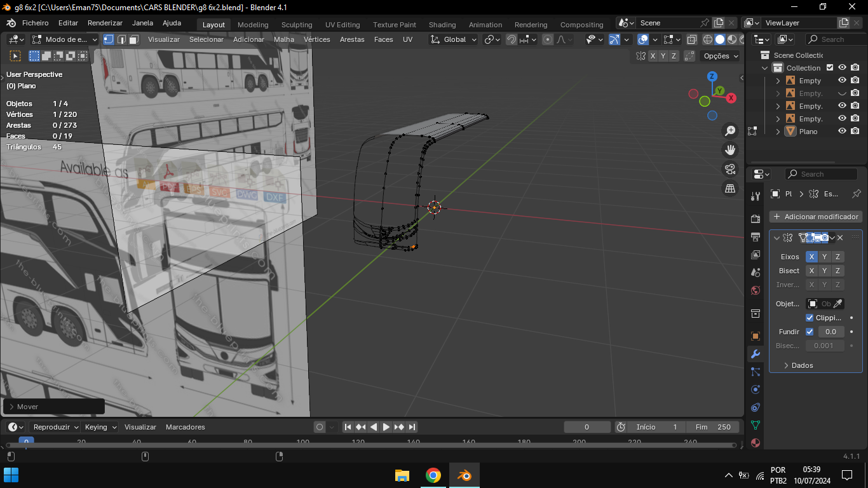Play the animation forward
Screen dimensions: 868x488
[386, 427]
